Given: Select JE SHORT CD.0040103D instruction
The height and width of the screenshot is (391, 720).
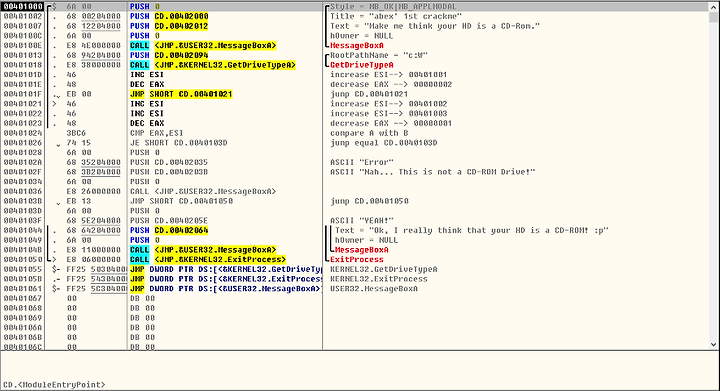Looking at the screenshot, I should click(179, 143).
